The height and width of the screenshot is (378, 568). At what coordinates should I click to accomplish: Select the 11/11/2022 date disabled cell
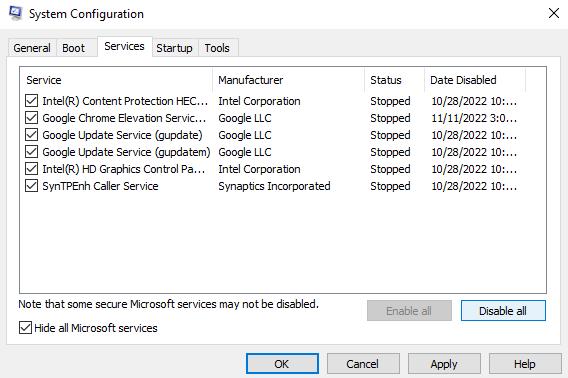[474, 118]
